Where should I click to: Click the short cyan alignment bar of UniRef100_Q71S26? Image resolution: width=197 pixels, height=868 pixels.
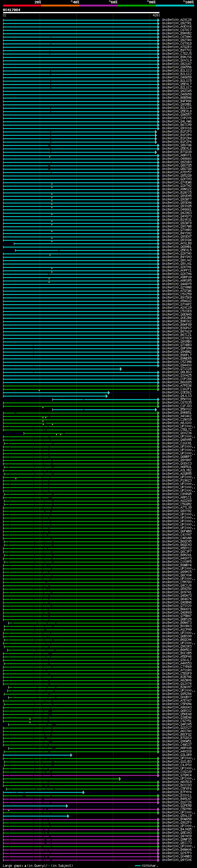point(62,369)
